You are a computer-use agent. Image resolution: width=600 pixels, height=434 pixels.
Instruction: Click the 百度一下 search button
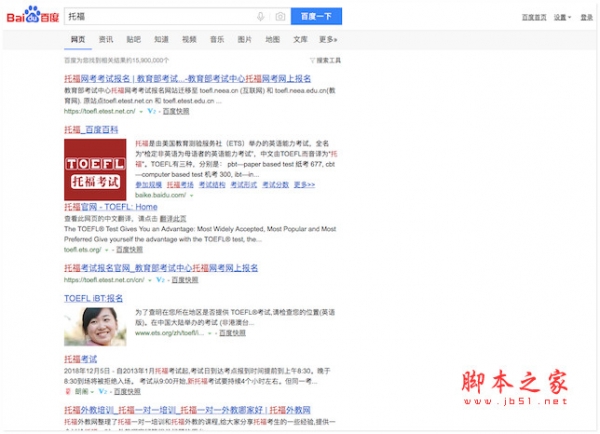(316, 16)
